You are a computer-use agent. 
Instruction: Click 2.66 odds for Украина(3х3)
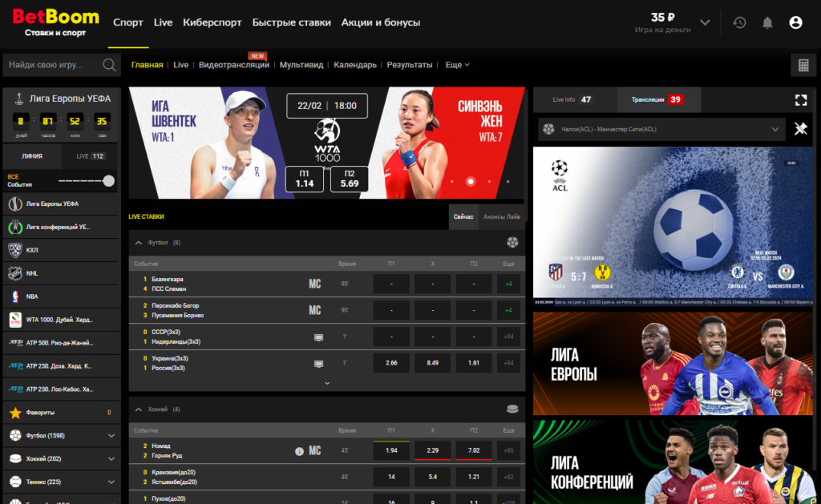[x=391, y=363]
